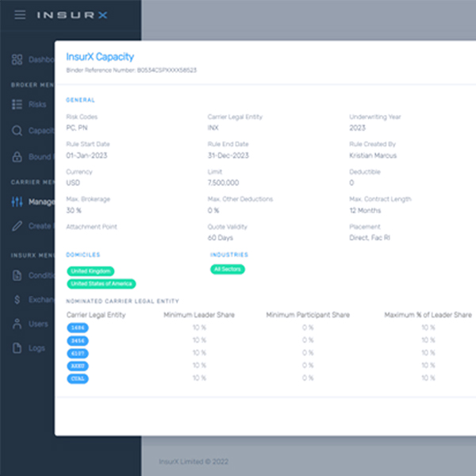Viewport: 476px width, 476px height.
Task: Click the DOMICILES section heading
Action: tap(83, 255)
